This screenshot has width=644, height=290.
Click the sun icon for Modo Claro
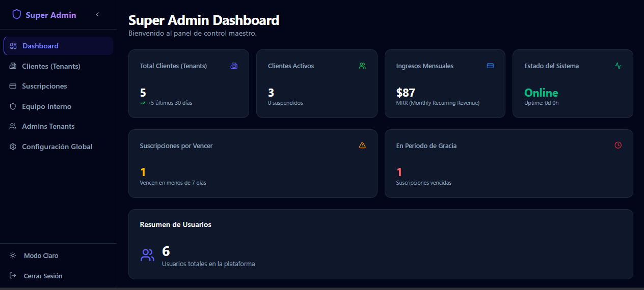pos(13,255)
